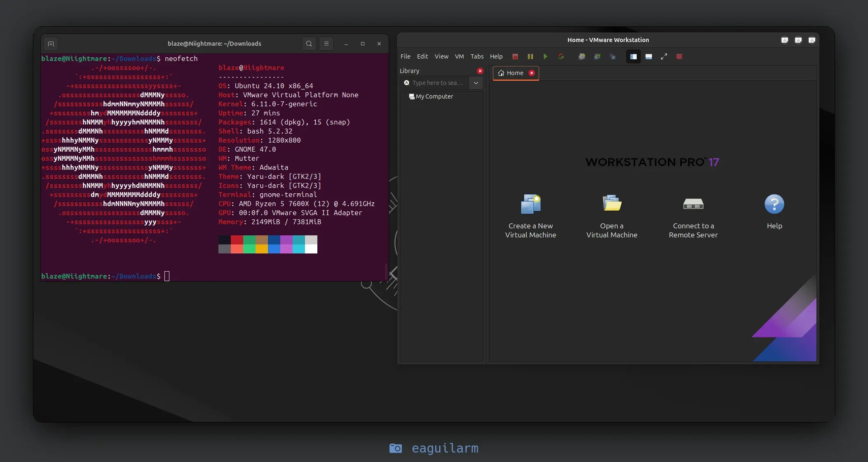Enter full screen mode in VMware
868x462 pixels.
(664, 56)
